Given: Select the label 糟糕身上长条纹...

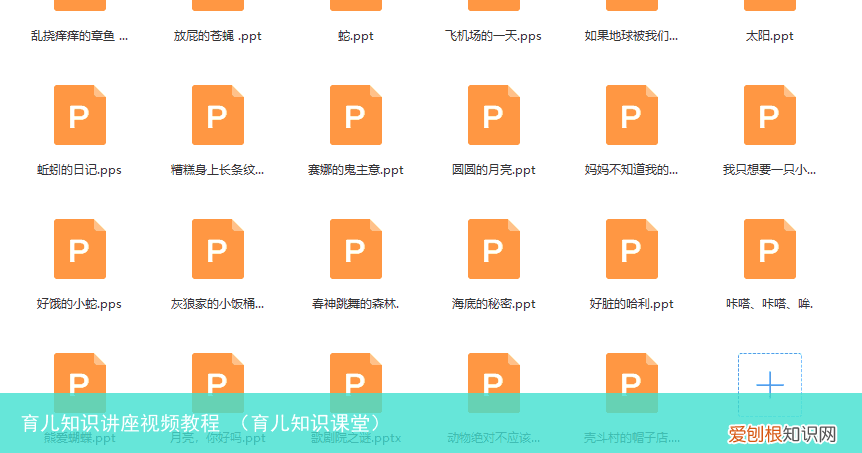Looking at the screenshot, I should tap(217, 170).
